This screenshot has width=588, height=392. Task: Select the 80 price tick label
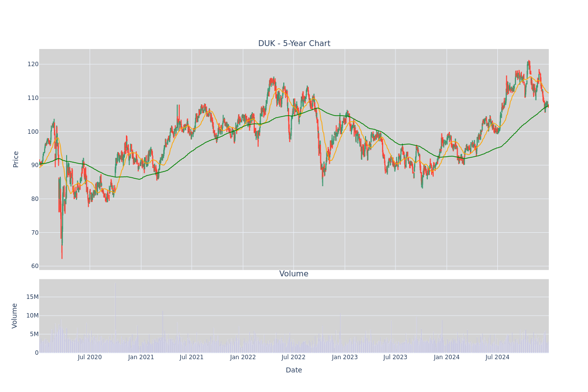coord(35,199)
